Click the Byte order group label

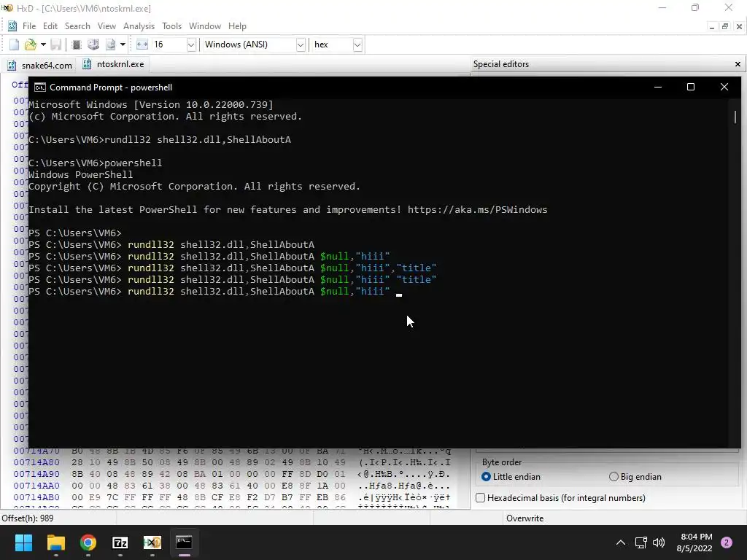pyautogui.click(x=502, y=462)
